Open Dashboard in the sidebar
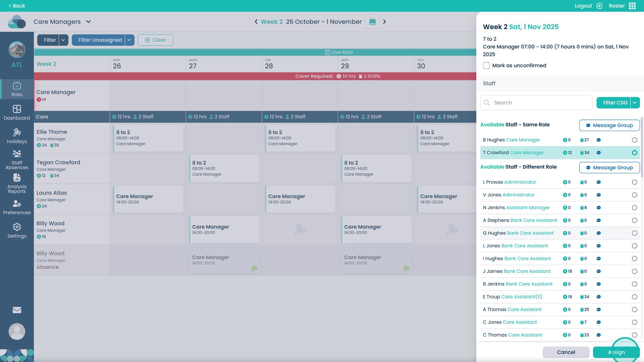 (x=17, y=113)
